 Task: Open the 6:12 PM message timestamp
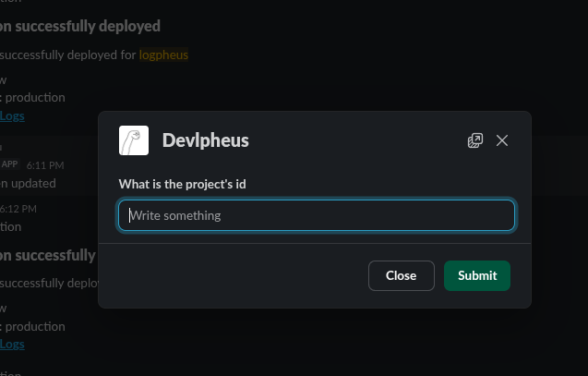pyautogui.click(x=16, y=208)
